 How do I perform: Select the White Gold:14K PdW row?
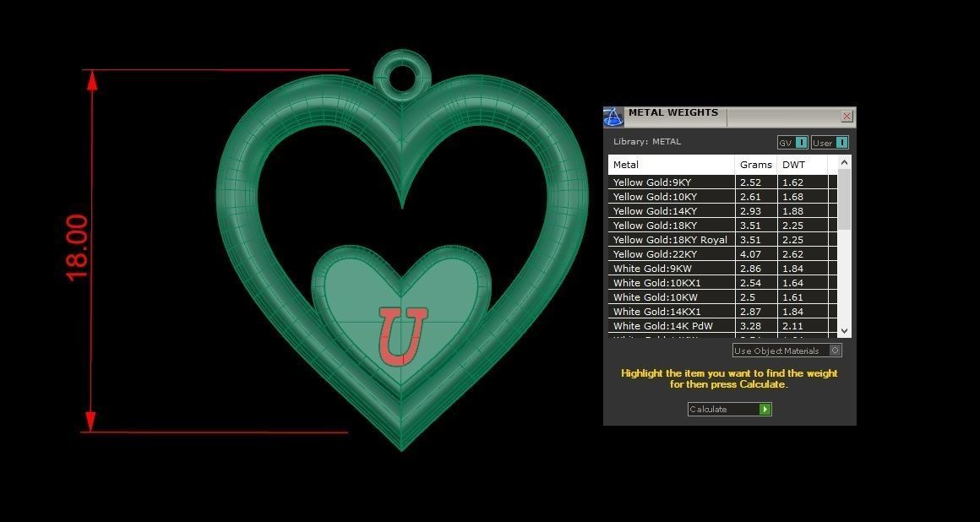point(722,326)
